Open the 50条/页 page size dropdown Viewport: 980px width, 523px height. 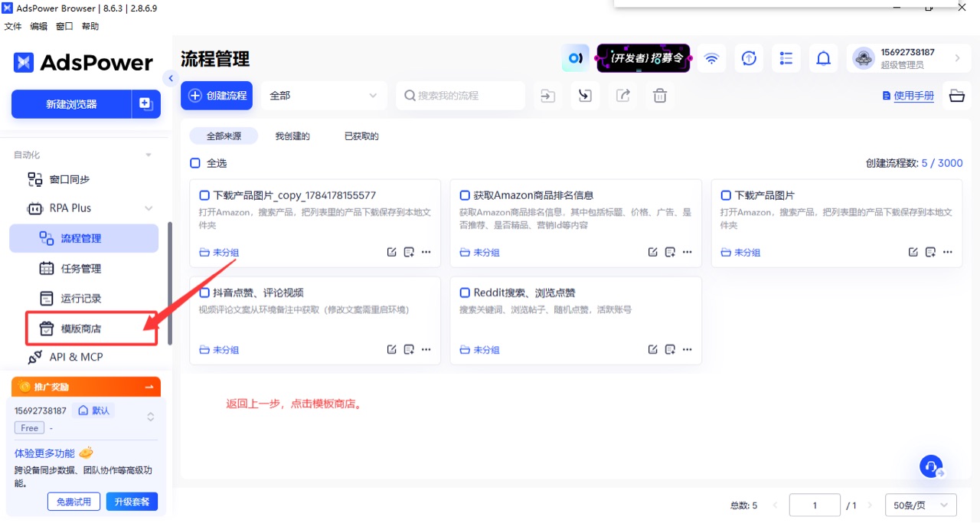(921, 505)
